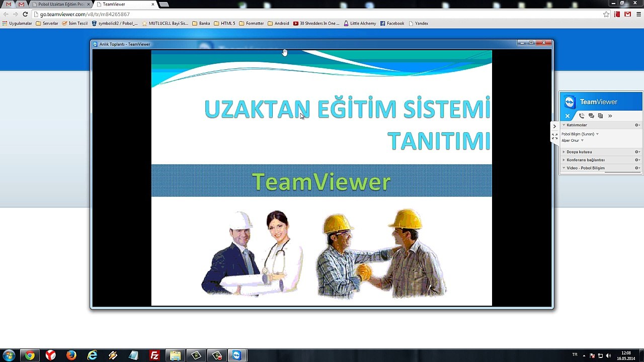Expand the Dosya kutusu section
Screen dimensions: 644x362
(x=564, y=152)
